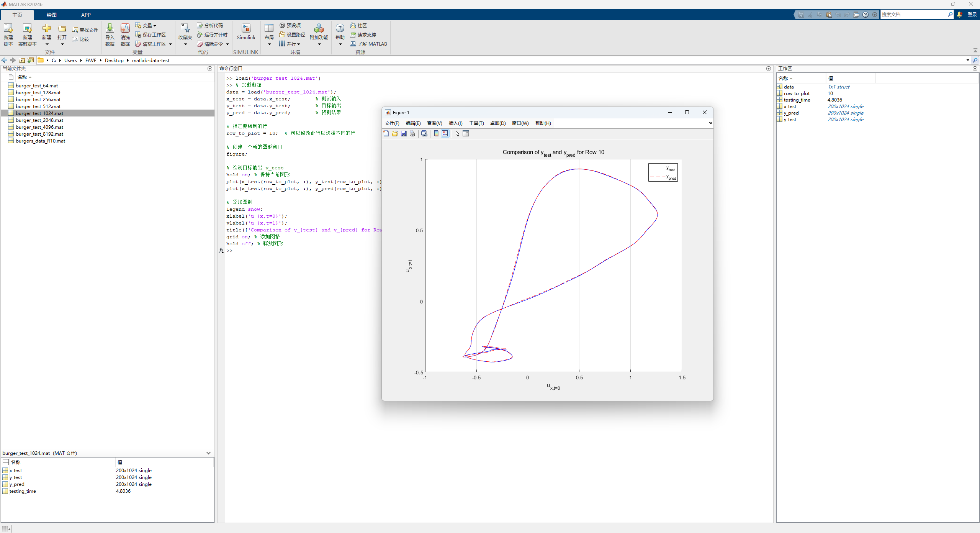Select burger_test_2048.mat in the file list
The height and width of the screenshot is (533, 980).
coord(39,120)
